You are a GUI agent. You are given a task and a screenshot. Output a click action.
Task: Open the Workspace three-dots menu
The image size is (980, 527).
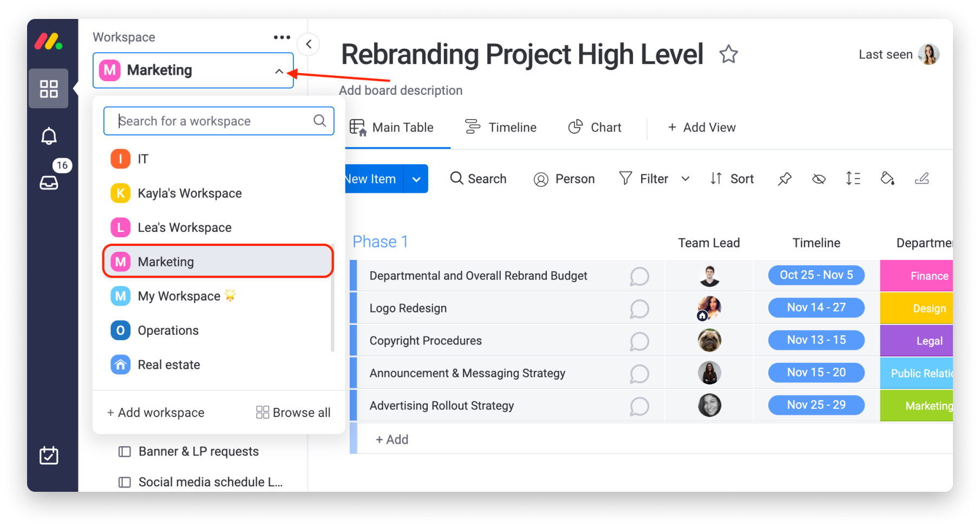(x=282, y=37)
